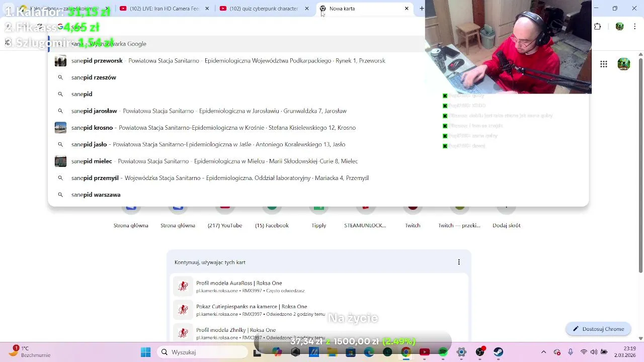Image resolution: width=644 pixels, height=362 pixels.
Task: Open Microsoft Edge from the taskbar
Action: (x=369, y=352)
